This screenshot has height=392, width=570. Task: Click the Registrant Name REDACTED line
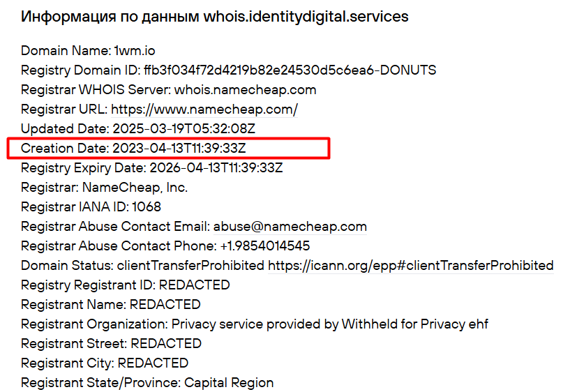pos(110,305)
